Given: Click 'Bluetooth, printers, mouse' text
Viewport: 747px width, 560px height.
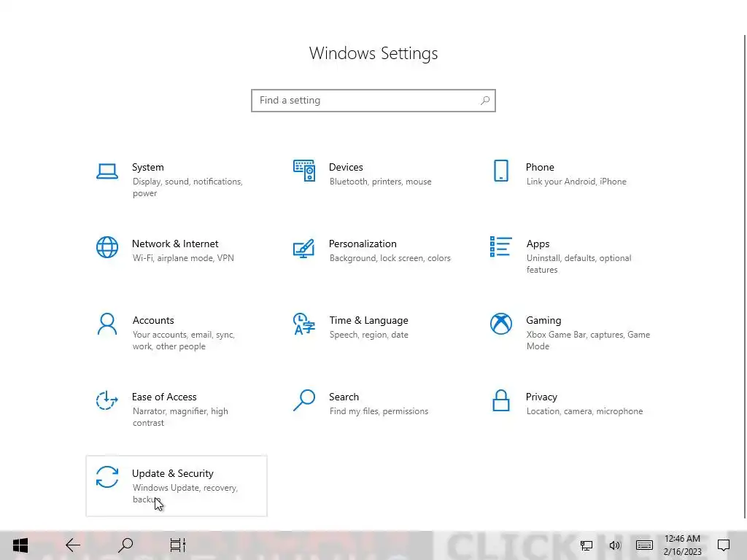Looking at the screenshot, I should tap(380, 182).
